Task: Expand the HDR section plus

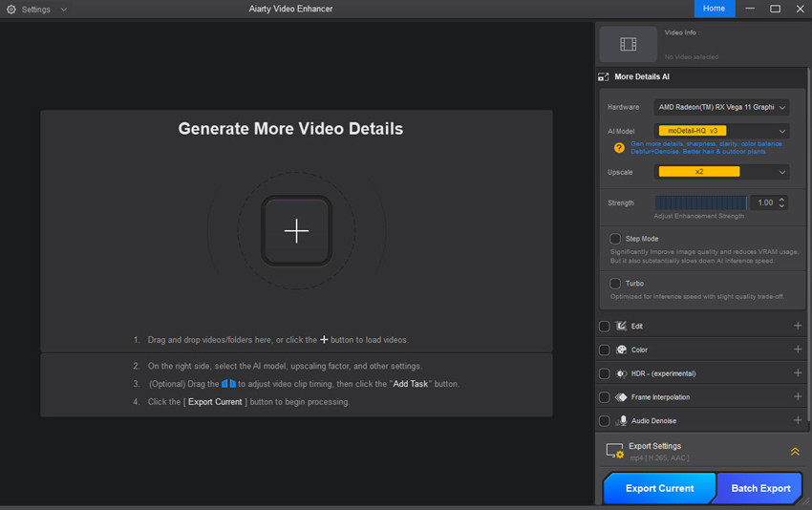Action: [x=798, y=372]
